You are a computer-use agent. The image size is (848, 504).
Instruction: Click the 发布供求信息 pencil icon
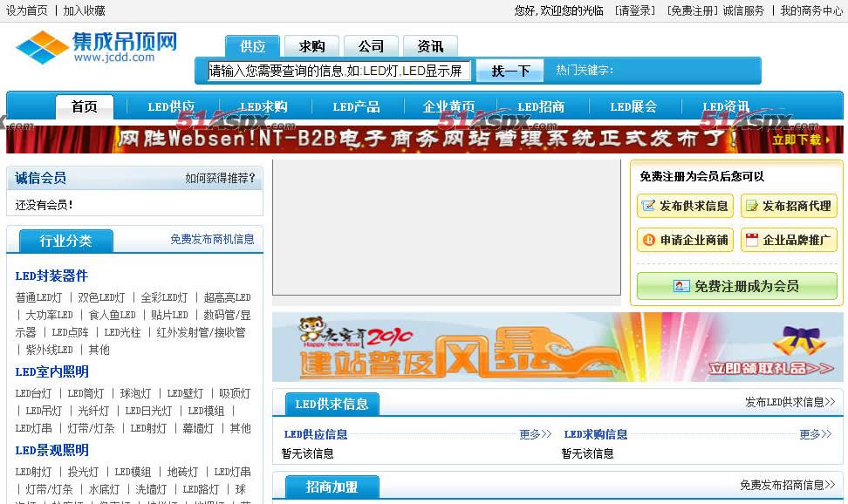(x=648, y=206)
